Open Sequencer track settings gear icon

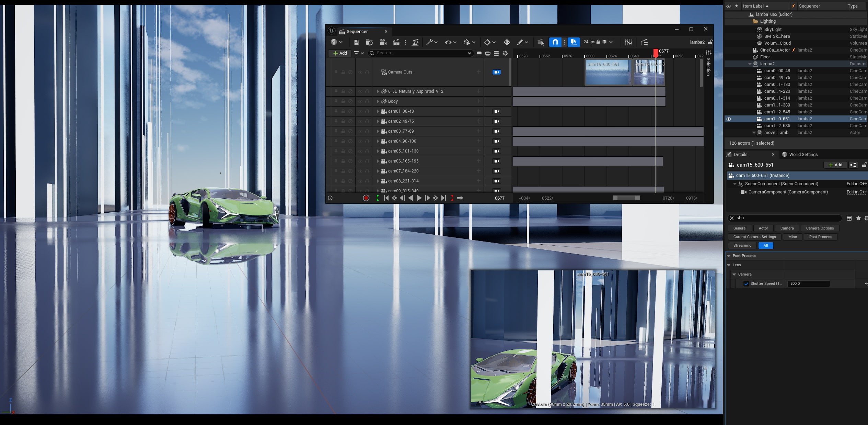[x=505, y=53]
